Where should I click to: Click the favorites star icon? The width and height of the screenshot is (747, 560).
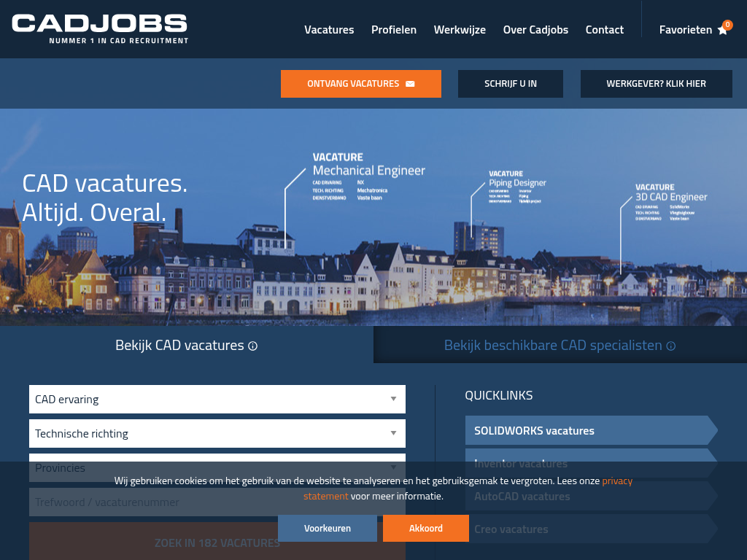(x=722, y=31)
